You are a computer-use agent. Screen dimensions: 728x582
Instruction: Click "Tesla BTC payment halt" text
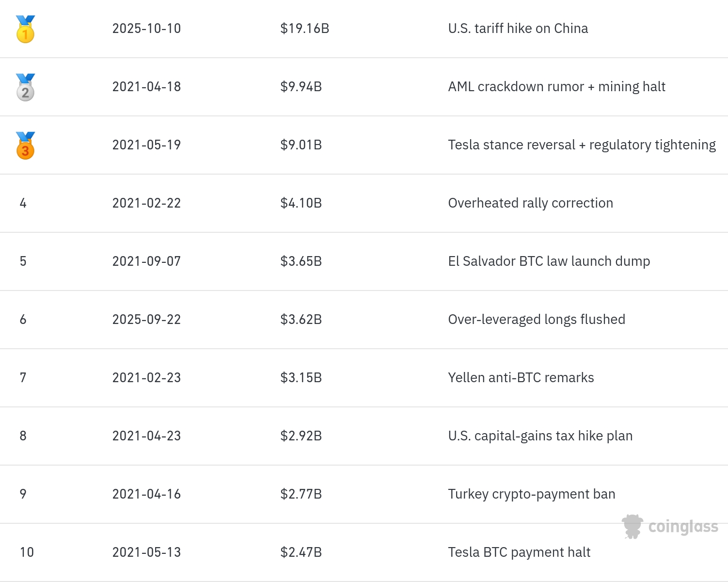tap(519, 552)
